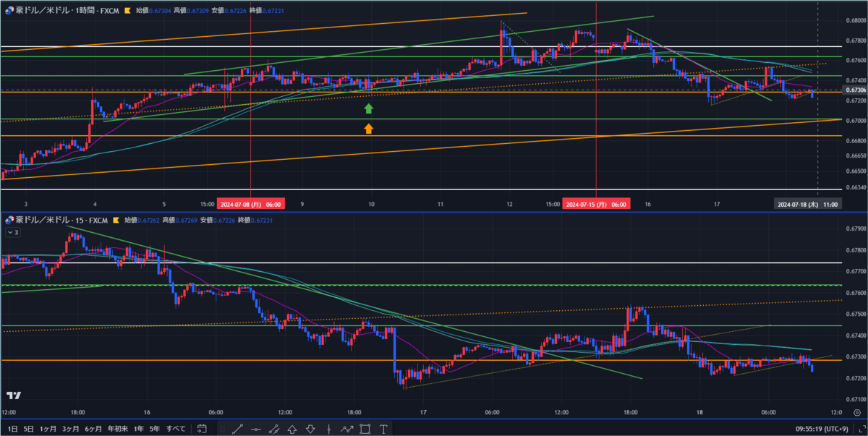868x436 pixels.
Task: Select the Parallel Channel drawing tool
Action: (273, 429)
